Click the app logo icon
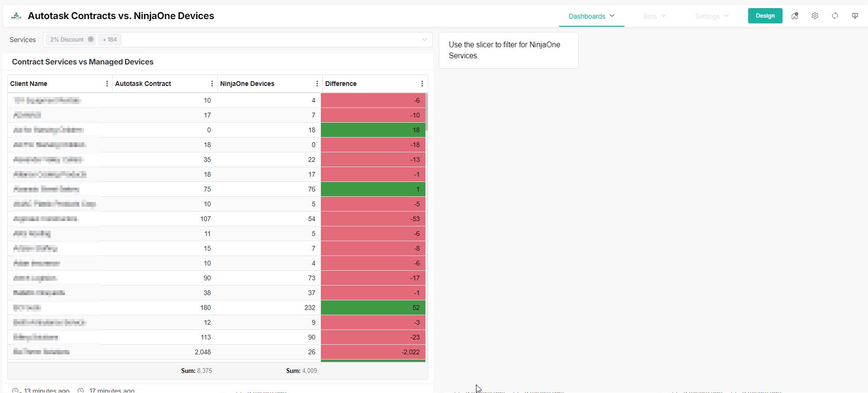The image size is (868, 393). point(16,16)
